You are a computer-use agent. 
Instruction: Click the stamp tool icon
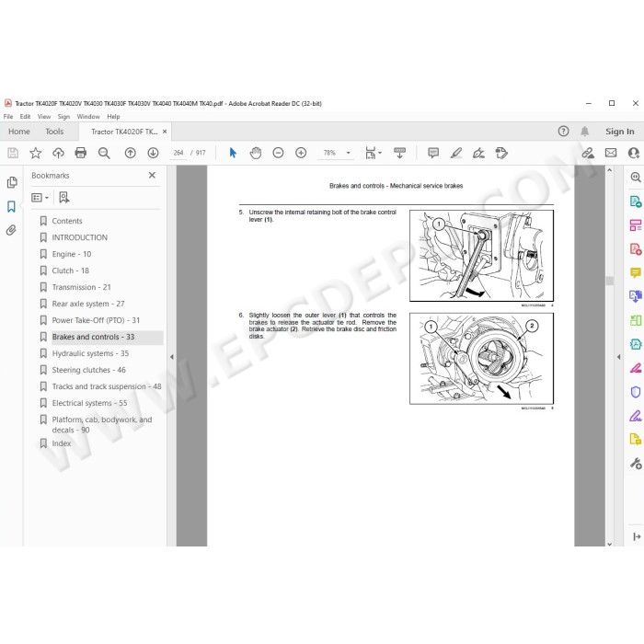(501, 154)
